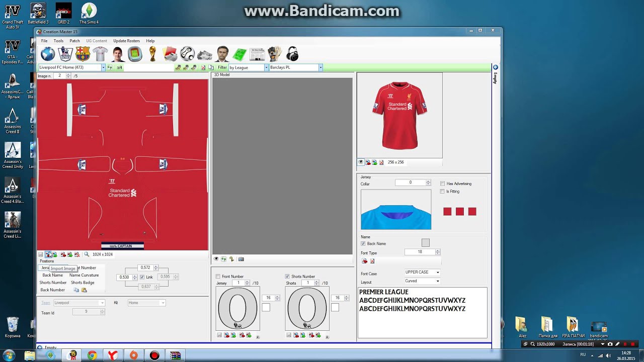Open the soccer Ball icon
644x362 pixels.
(x=187, y=54)
